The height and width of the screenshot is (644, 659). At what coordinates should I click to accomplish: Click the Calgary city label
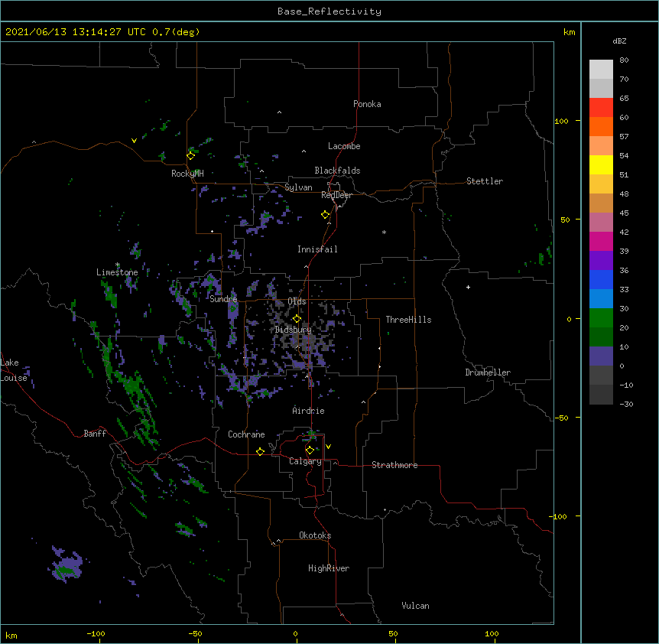coord(306,461)
